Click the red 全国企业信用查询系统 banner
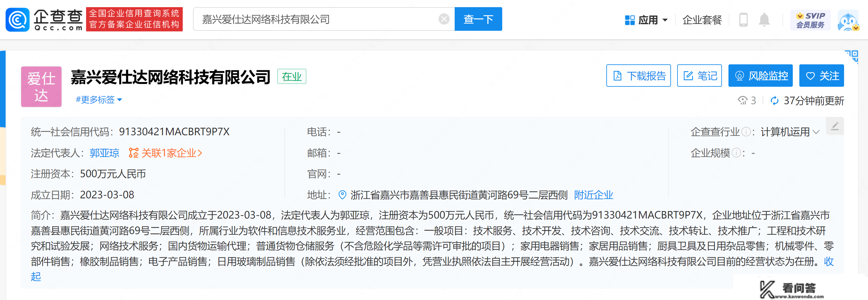The width and height of the screenshot is (868, 300). coord(134,19)
